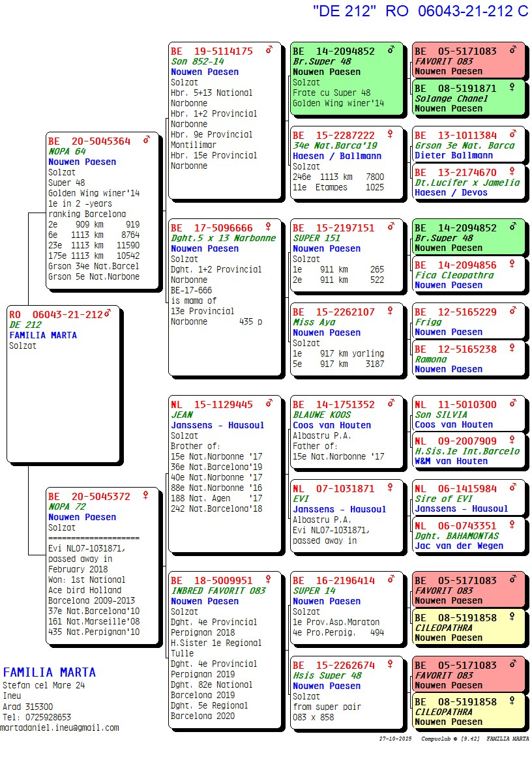This screenshot has height=764, width=532.
Task: Select the male symbol in the Son 852-14 box
Action: click(269, 50)
